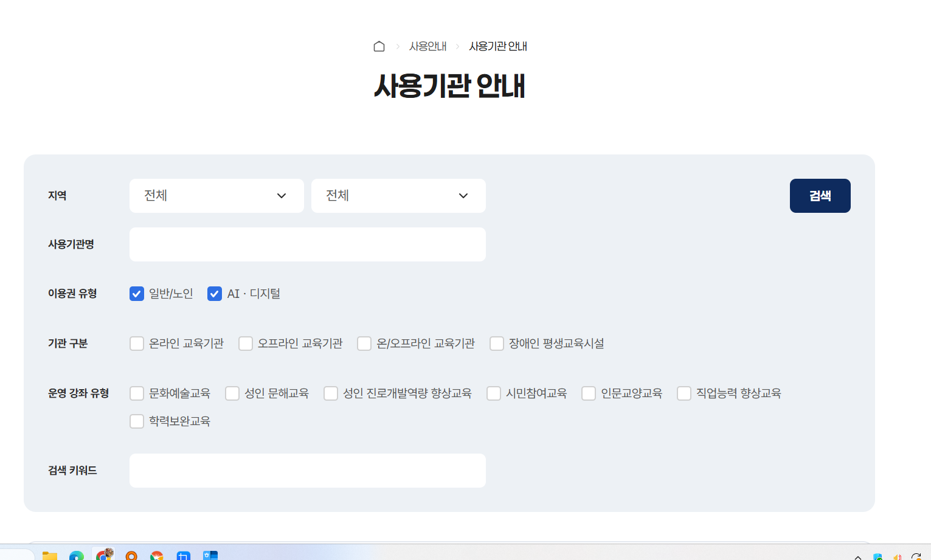
Task: Open the blue widgets app on the taskbar
Action: coord(211,555)
